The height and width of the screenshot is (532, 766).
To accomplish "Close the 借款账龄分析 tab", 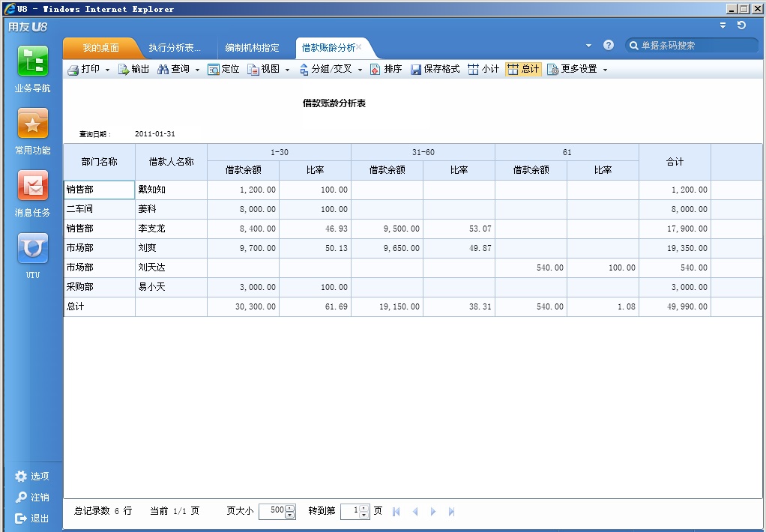I will 358,47.
